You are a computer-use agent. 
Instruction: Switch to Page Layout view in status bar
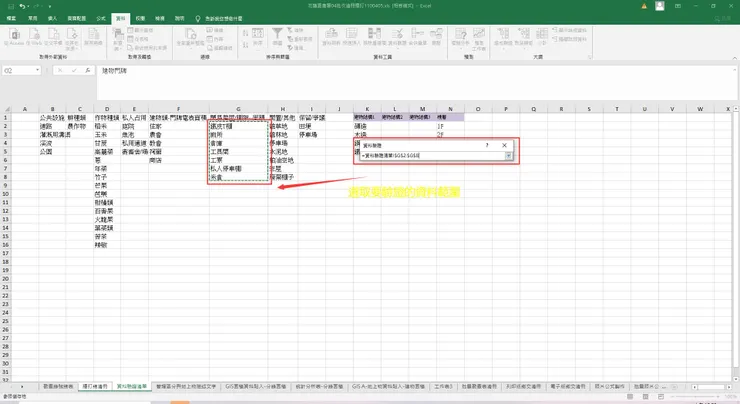645,396
